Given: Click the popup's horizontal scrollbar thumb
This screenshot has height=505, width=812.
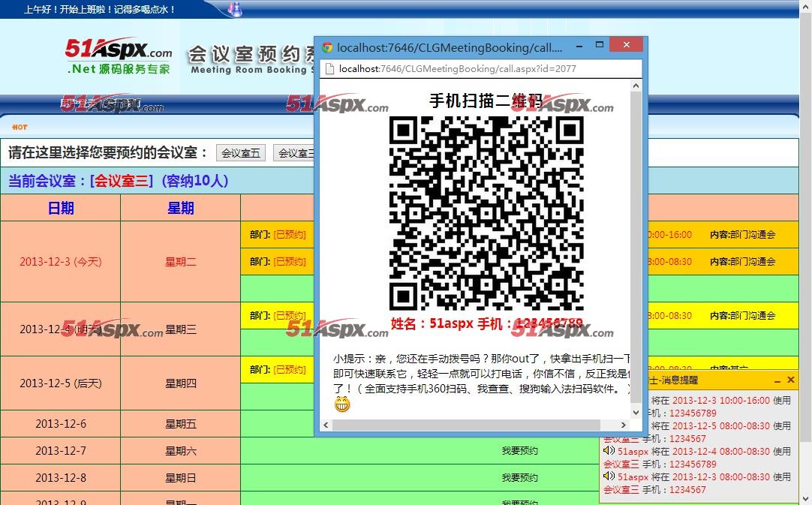Looking at the screenshot, I should pos(466,425).
